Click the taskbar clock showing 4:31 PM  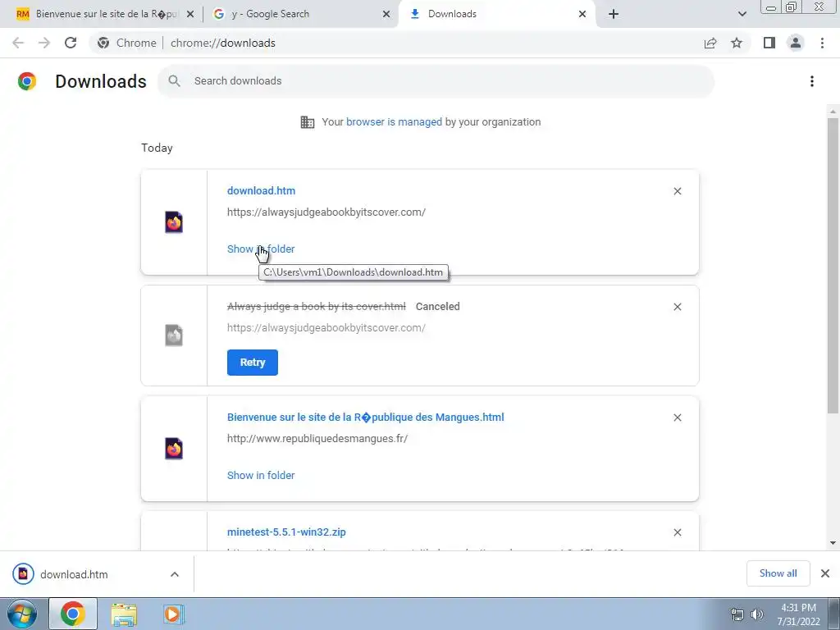tap(798, 614)
